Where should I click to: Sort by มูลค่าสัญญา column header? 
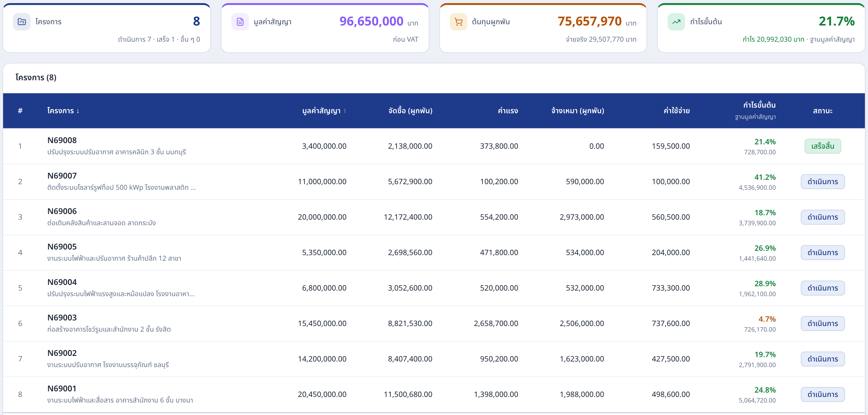click(x=324, y=111)
